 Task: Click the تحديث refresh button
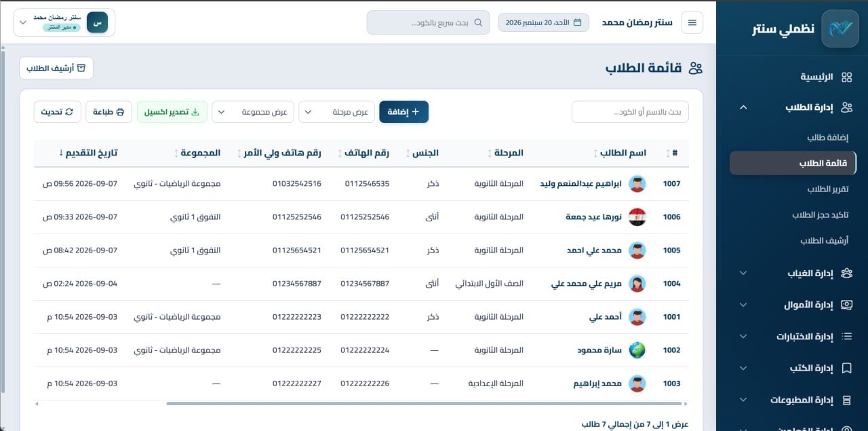(x=58, y=112)
